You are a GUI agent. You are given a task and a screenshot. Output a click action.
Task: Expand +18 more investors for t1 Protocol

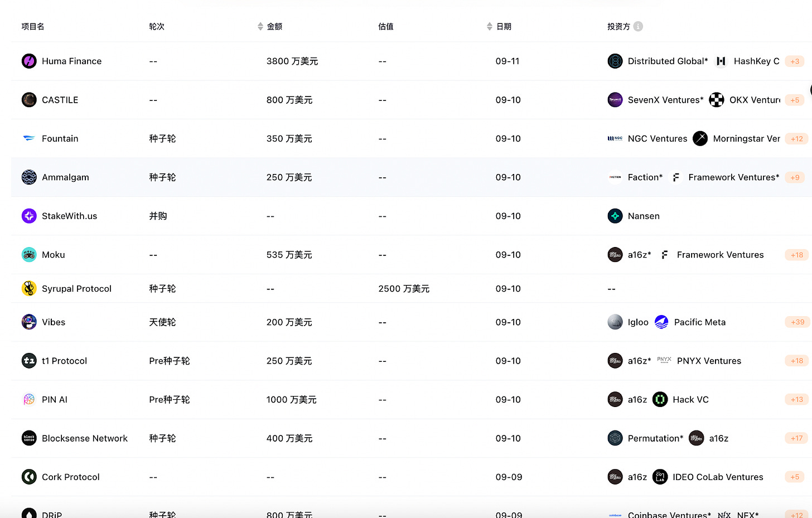coord(796,361)
